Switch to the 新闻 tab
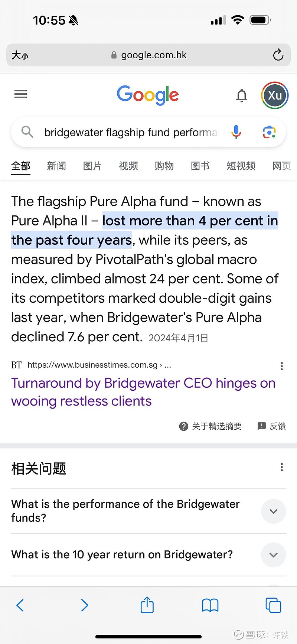 click(x=56, y=166)
